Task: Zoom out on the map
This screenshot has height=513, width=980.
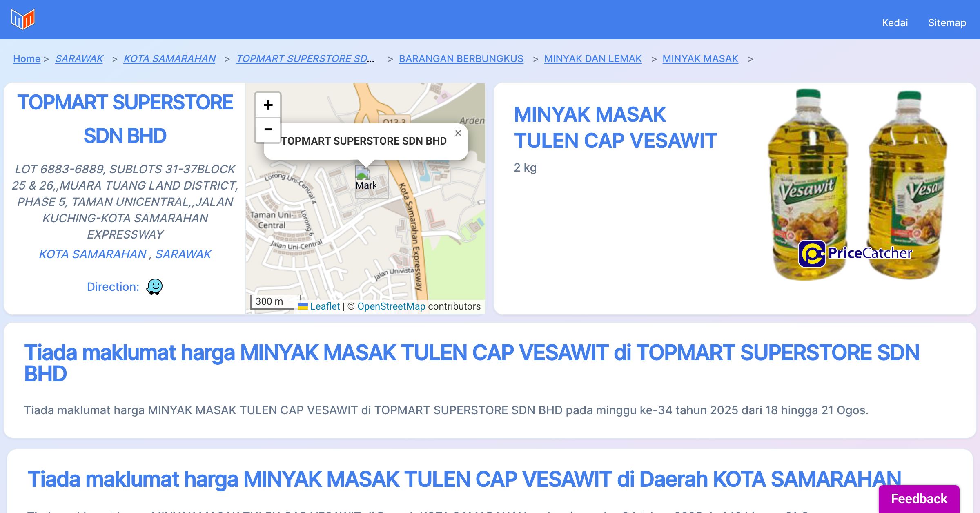Action: (268, 129)
